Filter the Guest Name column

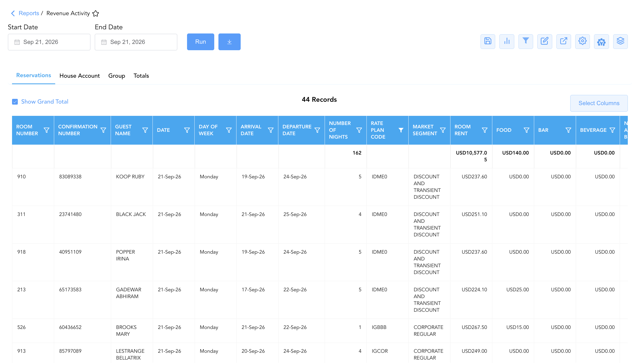(x=145, y=130)
